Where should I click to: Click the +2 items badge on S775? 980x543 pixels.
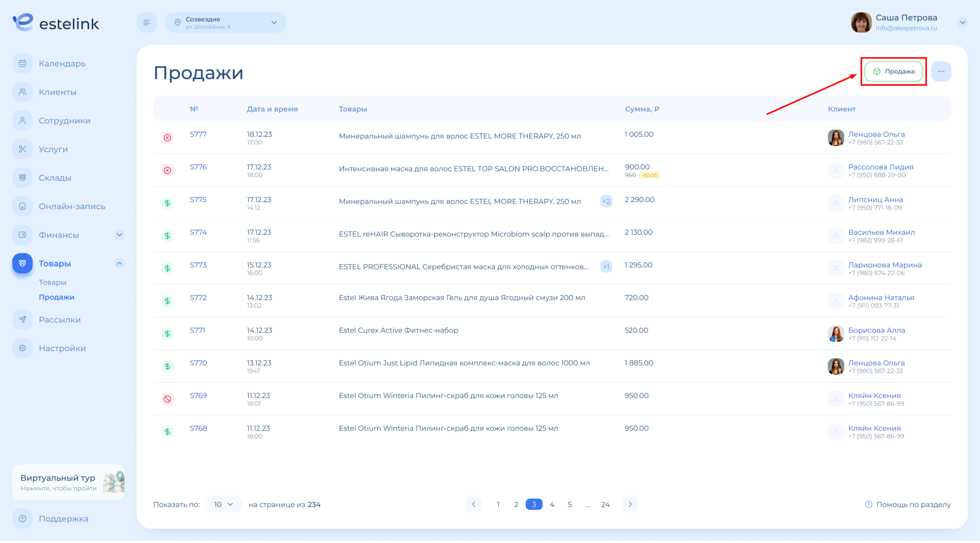606,201
